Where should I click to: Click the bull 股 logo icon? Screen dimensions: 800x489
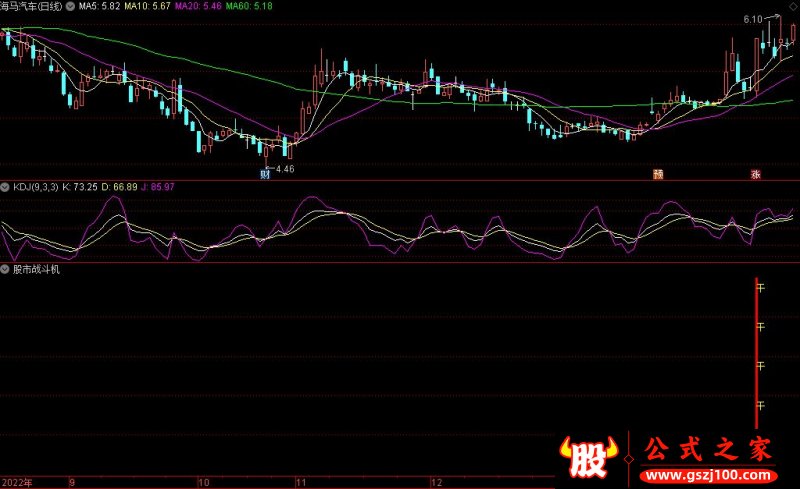(x=590, y=456)
